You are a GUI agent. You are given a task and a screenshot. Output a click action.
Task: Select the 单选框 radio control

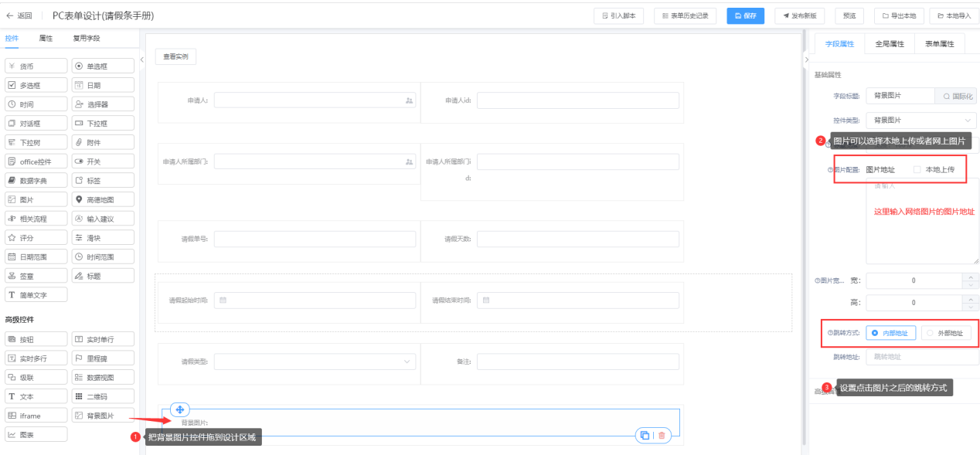103,66
